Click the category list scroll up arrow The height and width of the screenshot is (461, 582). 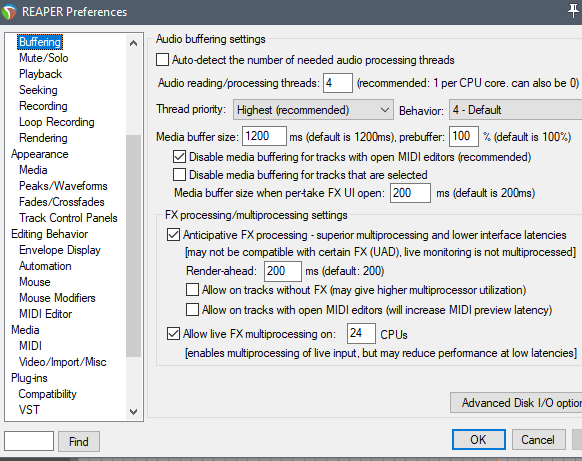134,43
